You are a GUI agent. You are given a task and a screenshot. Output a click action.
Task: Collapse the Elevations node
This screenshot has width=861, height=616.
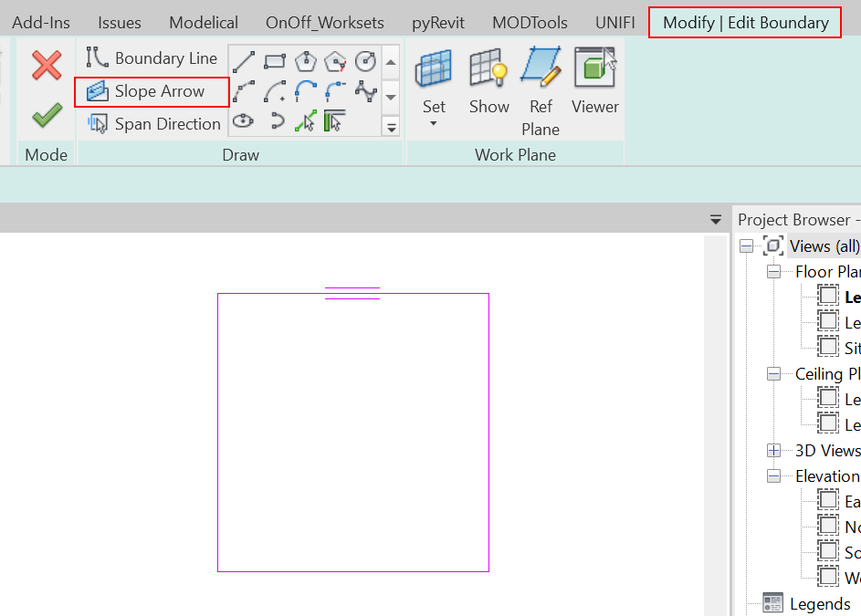[x=773, y=476]
